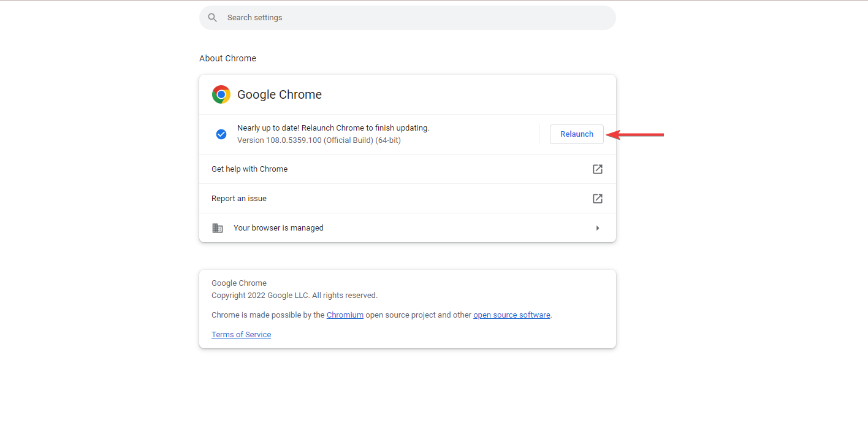The height and width of the screenshot is (447, 868).
Task: Open the Terms of Service link
Action: (x=241, y=335)
